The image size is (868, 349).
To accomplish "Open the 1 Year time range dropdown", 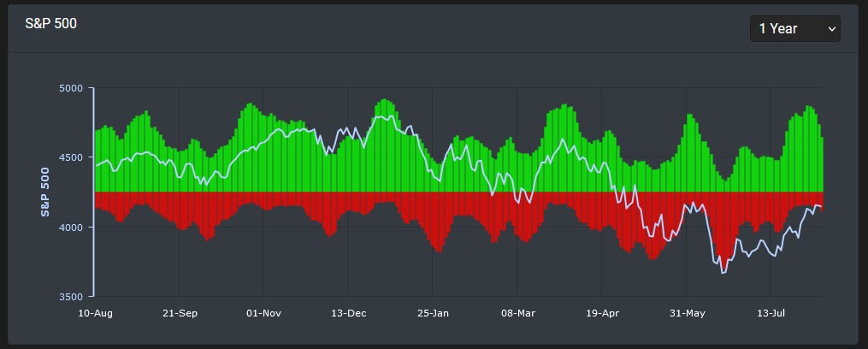I will pyautogui.click(x=795, y=29).
